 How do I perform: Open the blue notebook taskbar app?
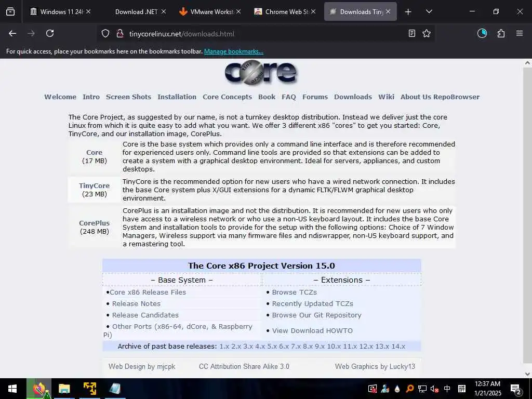(115, 389)
